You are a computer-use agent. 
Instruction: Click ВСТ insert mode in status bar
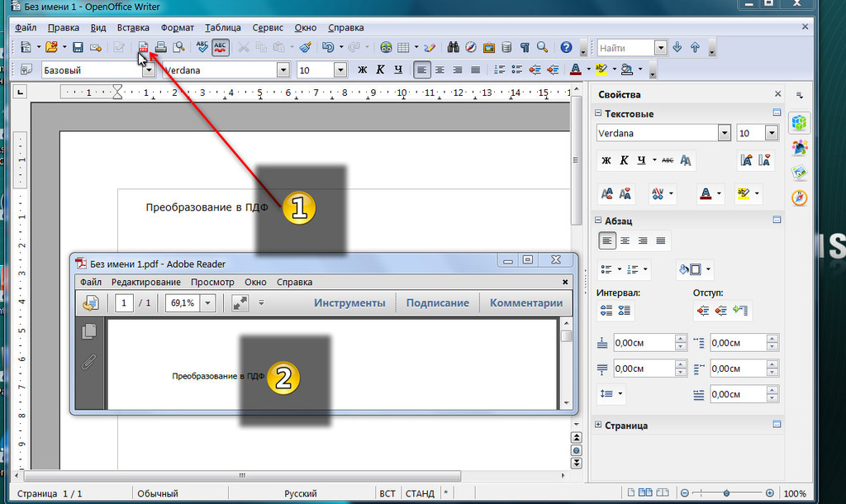(x=387, y=493)
